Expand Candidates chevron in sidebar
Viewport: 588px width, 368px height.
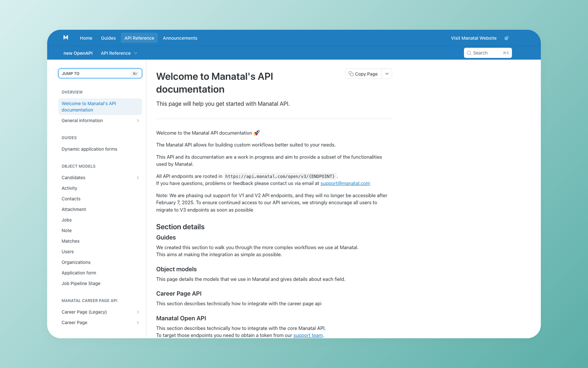[x=138, y=178]
